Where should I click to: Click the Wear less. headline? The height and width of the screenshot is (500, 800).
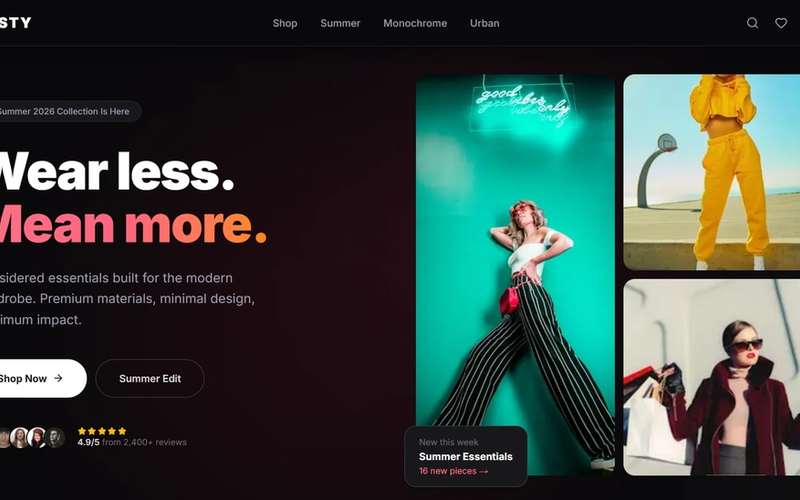pos(116,172)
